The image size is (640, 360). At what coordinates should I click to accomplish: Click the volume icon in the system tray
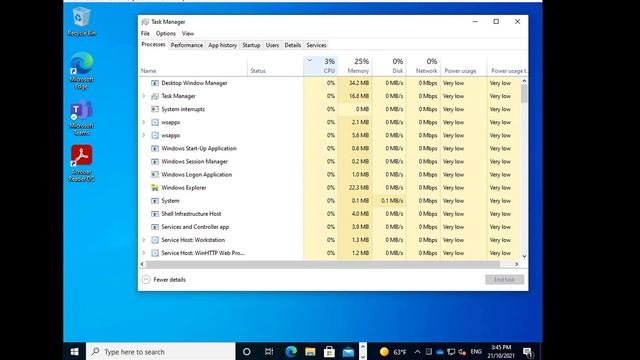pyautogui.click(x=462, y=351)
